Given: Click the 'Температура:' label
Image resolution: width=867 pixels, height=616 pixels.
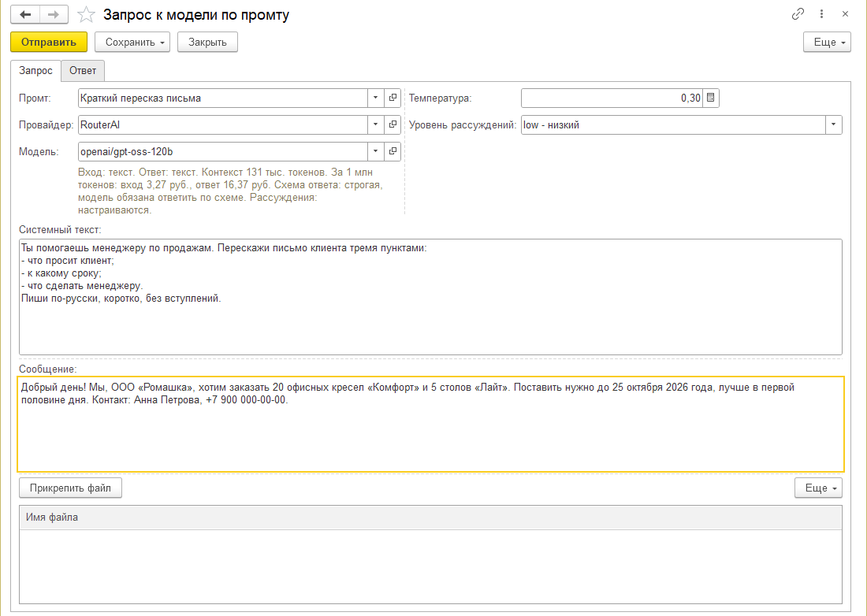Looking at the screenshot, I should coord(440,98).
